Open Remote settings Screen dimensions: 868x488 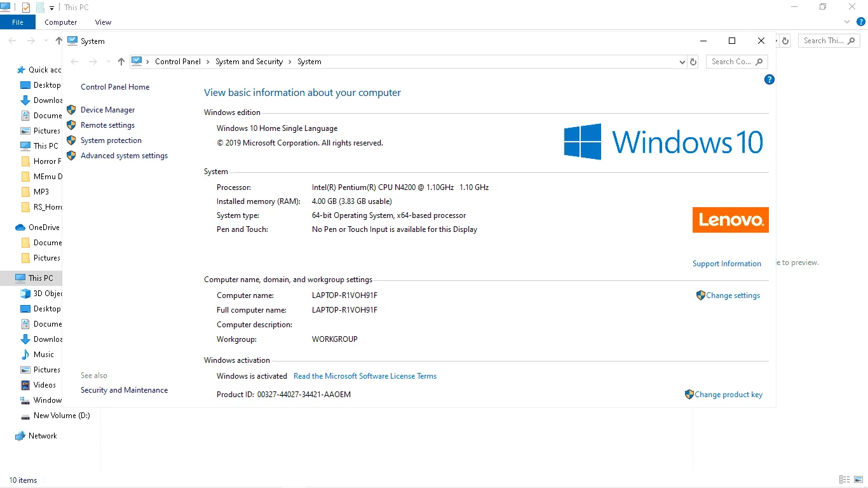pyautogui.click(x=108, y=125)
